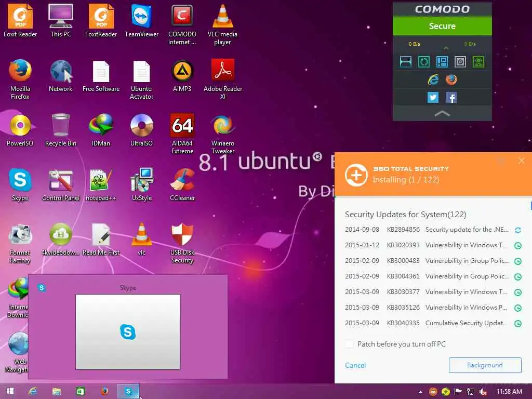
Task: Select the Skype desktop shortcut
Action: coord(20,184)
